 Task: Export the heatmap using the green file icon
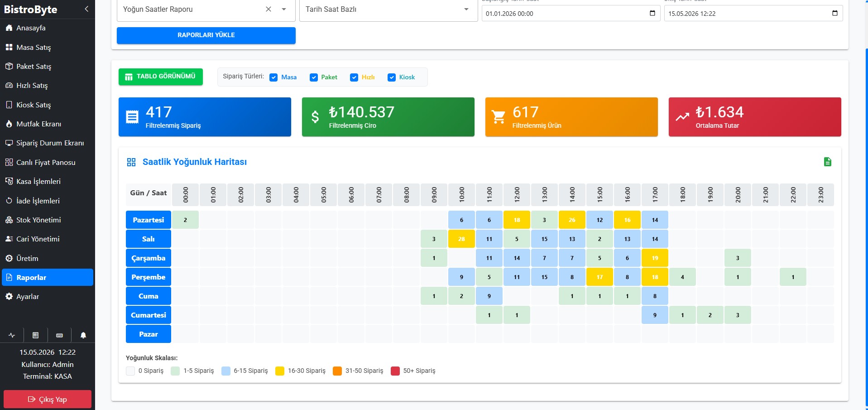click(828, 162)
